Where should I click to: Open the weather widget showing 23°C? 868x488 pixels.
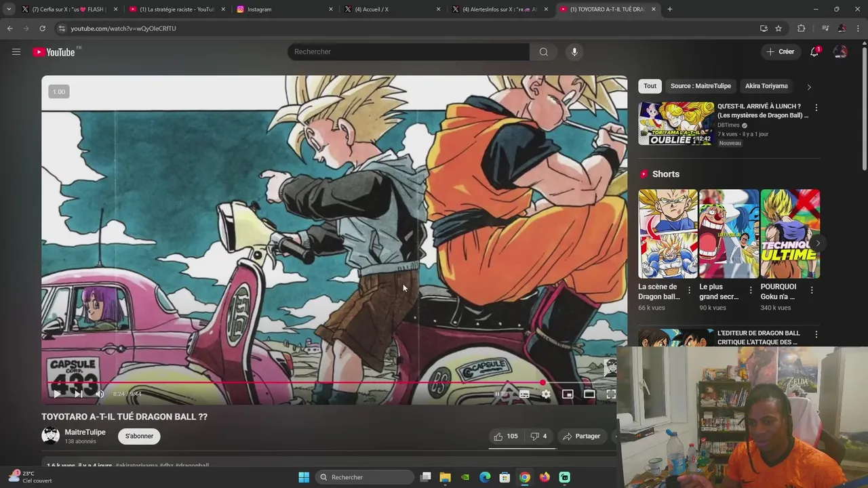point(30,477)
